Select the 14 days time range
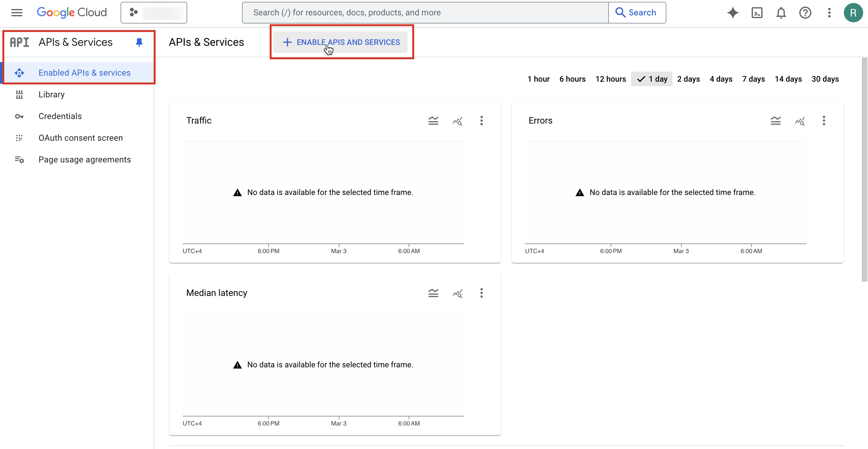This screenshot has width=868, height=449. pos(788,79)
